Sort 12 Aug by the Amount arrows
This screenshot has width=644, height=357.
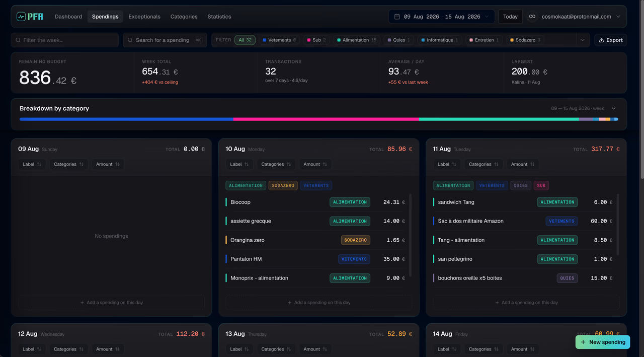[117, 349]
